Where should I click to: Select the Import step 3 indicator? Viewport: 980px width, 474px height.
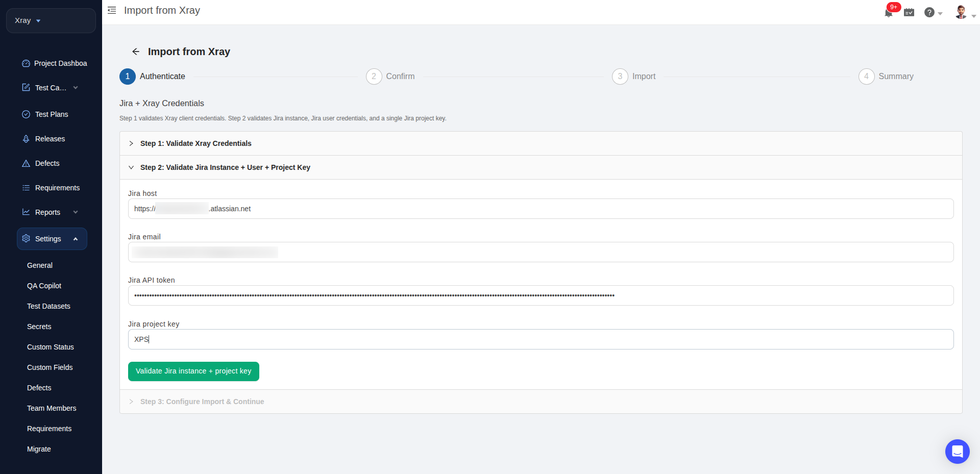620,77
